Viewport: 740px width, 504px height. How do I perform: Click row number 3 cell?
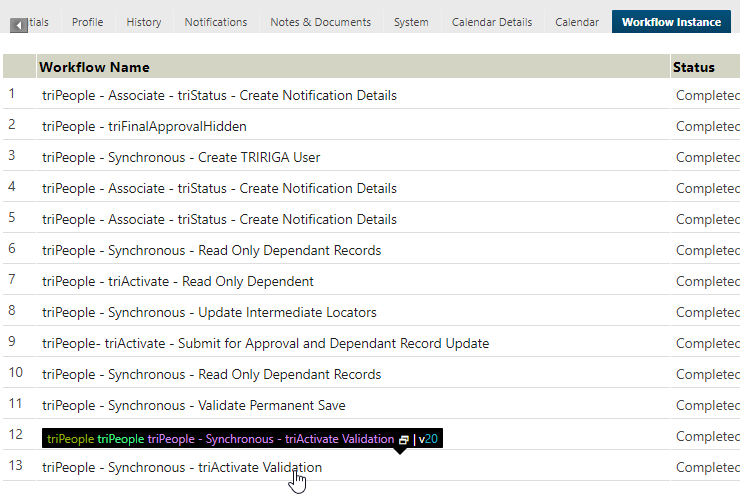[x=19, y=155]
